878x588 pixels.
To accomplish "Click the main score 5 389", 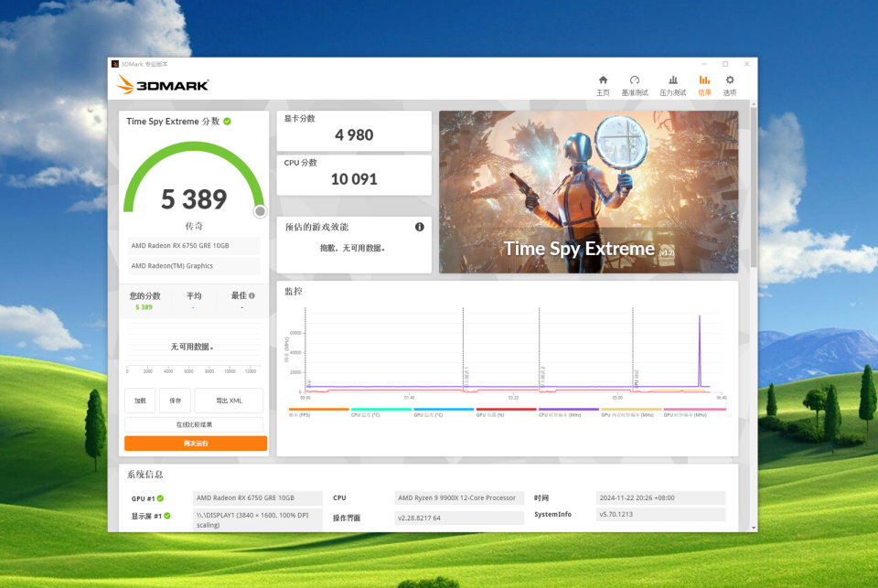I will [x=194, y=199].
